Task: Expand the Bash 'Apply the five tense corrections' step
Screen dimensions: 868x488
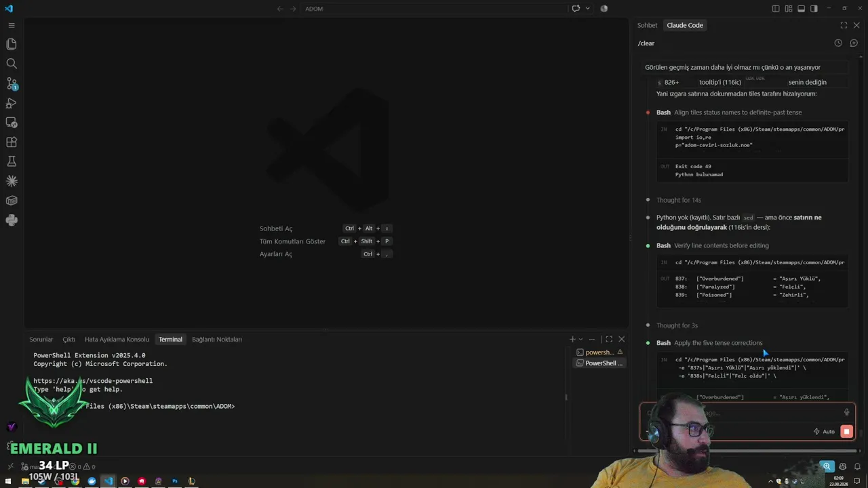Action: 709,343
